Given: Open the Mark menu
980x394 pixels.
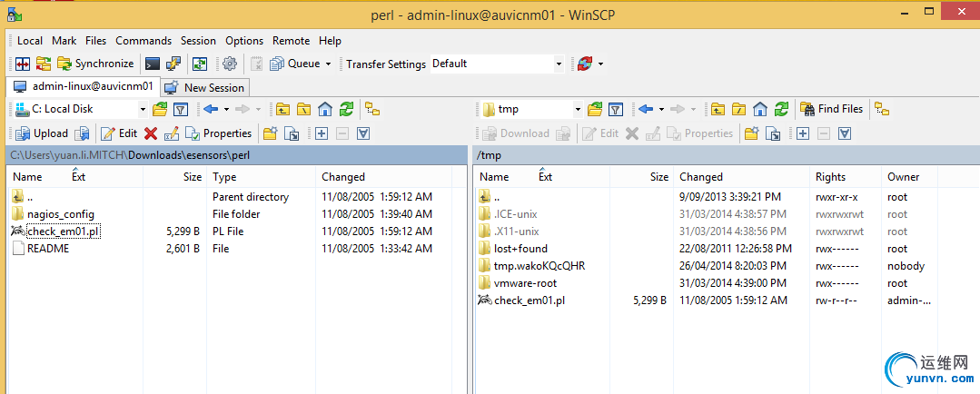Looking at the screenshot, I should coord(64,41).
